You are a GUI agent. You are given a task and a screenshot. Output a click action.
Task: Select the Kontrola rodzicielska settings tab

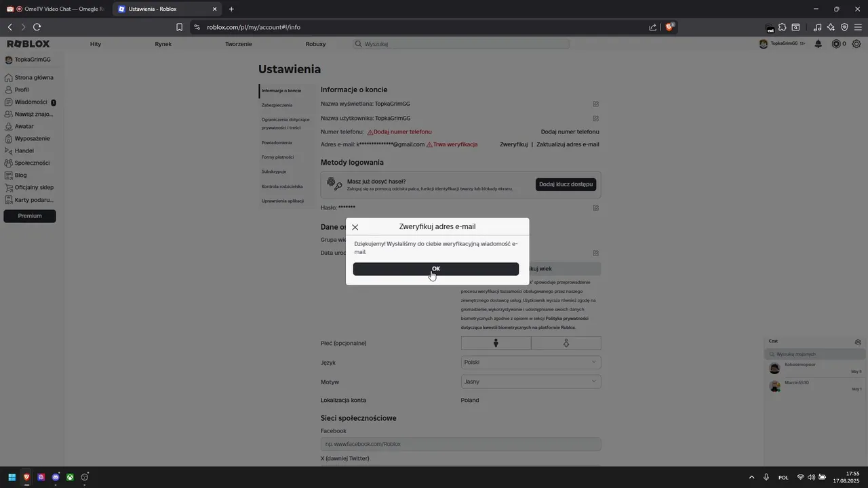pyautogui.click(x=282, y=186)
